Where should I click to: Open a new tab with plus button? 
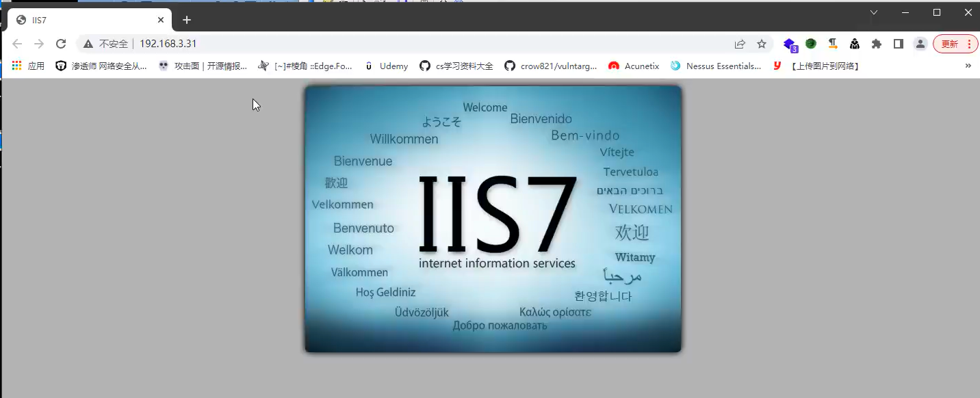click(187, 20)
